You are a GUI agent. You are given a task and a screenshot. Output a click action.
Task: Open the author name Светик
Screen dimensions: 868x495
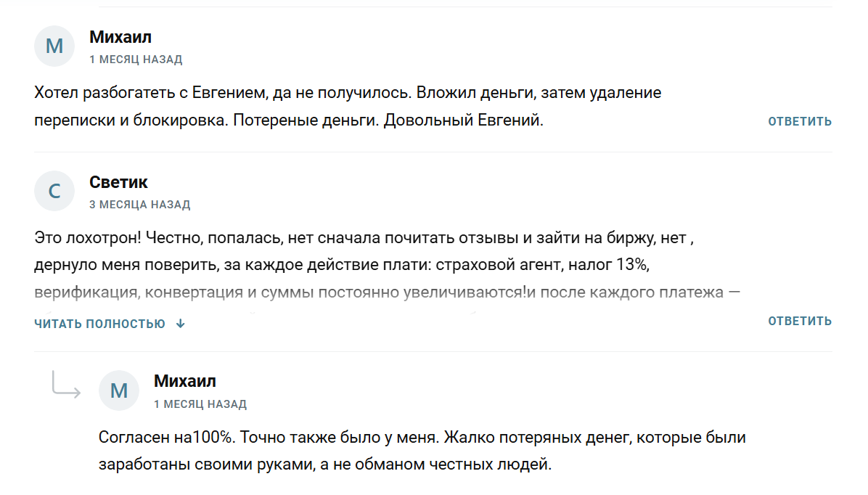click(x=118, y=182)
